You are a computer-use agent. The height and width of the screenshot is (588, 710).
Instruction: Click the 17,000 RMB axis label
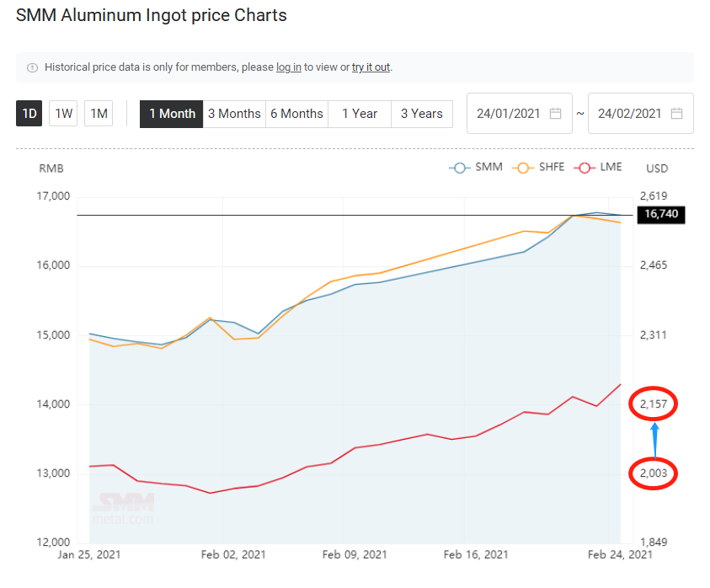pyautogui.click(x=53, y=196)
